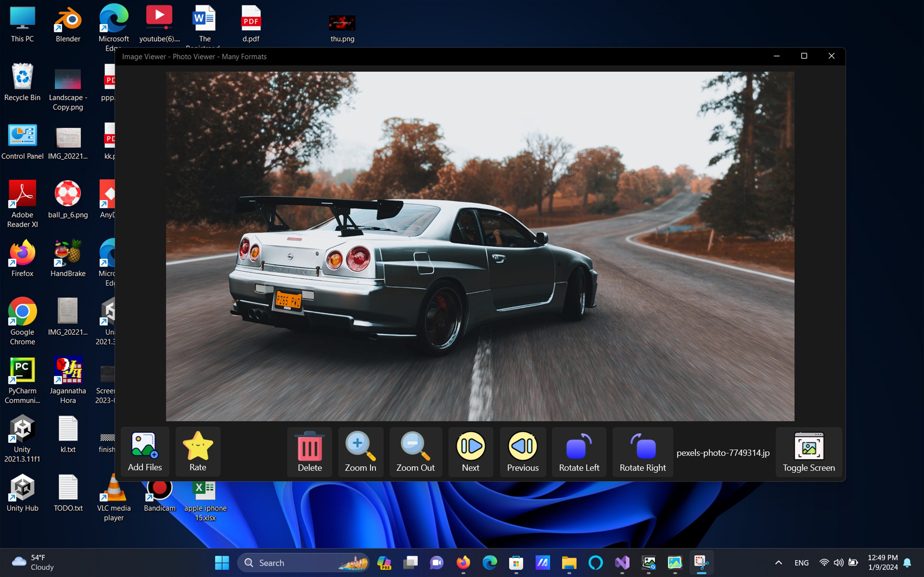Viewport: 924px width, 577px height.
Task: Open the Windows Start menu
Action: [222, 563]
